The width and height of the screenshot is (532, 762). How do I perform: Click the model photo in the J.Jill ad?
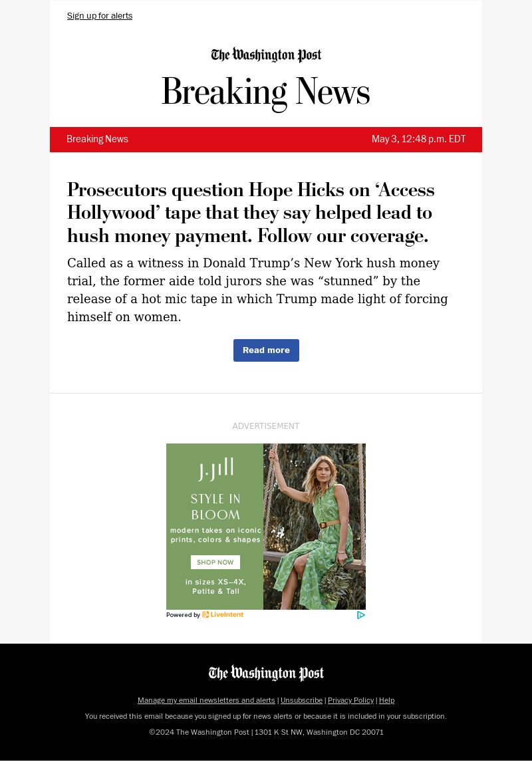click(x=315, y=527)
